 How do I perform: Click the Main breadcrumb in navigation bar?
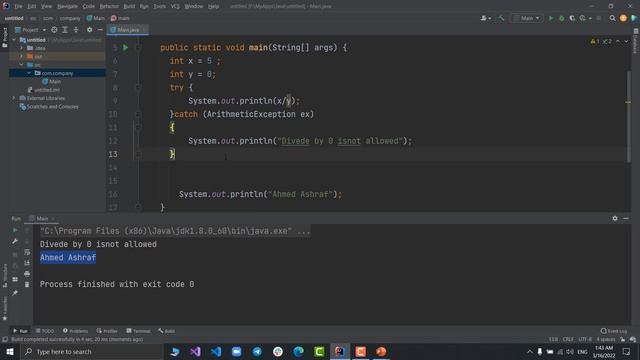click(x=96, y=18)
